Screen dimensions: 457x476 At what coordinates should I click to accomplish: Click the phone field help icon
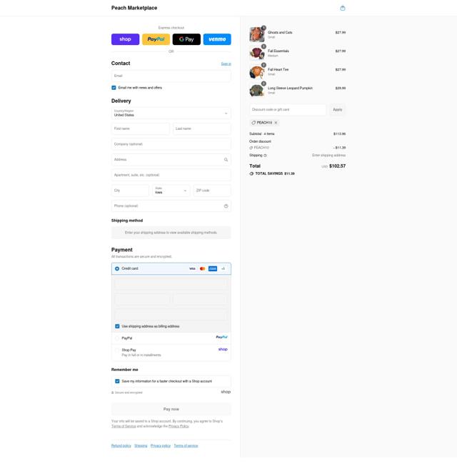click(x=226, y=206)
